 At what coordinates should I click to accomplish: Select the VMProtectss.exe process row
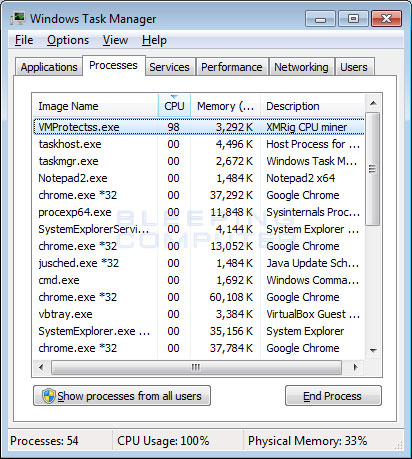[x=199, y=127]
